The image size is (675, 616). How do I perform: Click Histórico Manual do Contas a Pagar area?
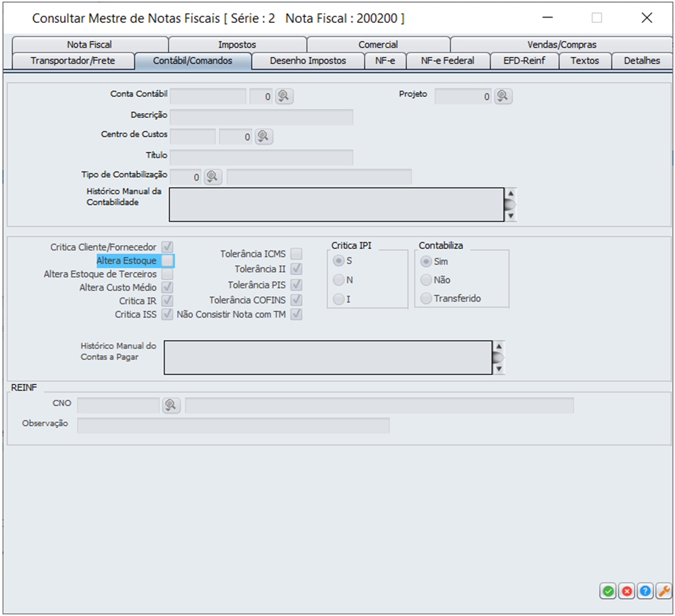tap(328, 358)
